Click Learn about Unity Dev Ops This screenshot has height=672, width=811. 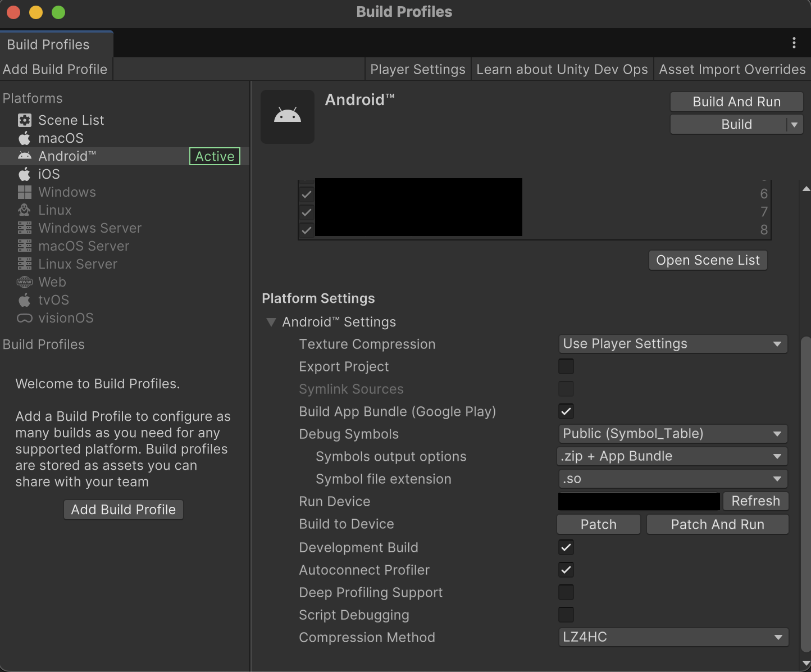(x=562, y=69)
